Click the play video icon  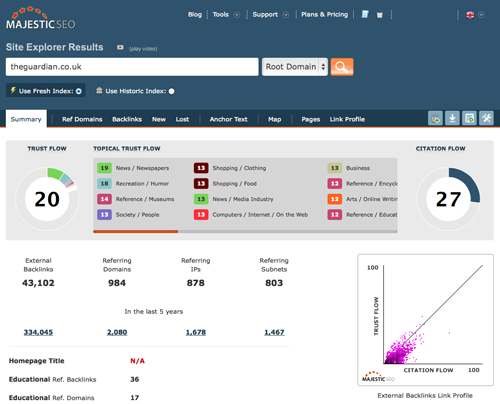120,48
